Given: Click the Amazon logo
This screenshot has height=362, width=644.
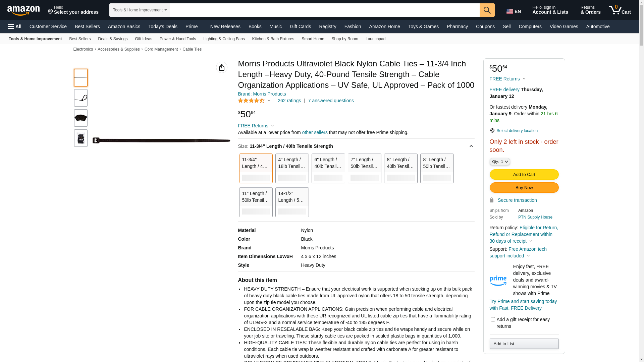Looking at the screenshot, I should [x=23, y=10].
